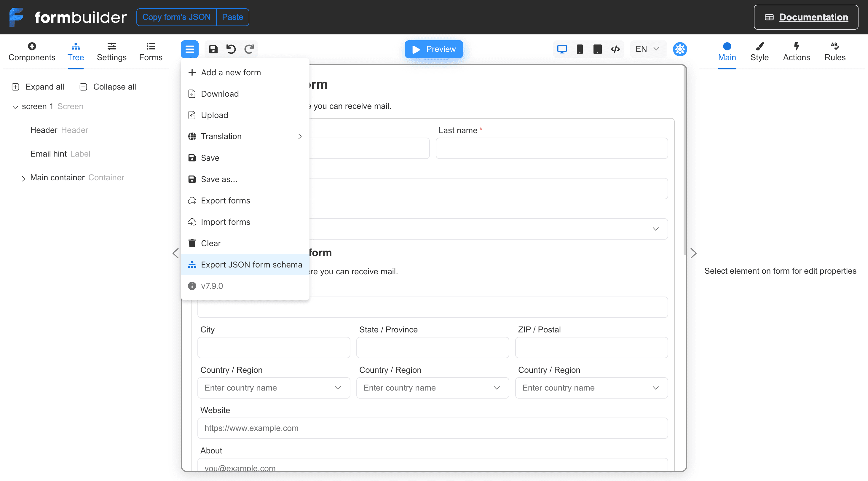The height and width of the screenshot is (481, 868).
Task: Save the form using the toolbar save icon
Action: click(213, 49)
